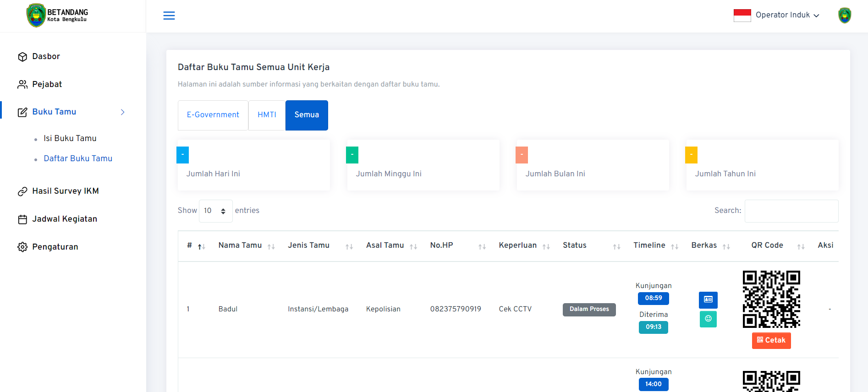This screenshot has height=392, width=868.
Task: Switch to the HMTI tab
Action: click(x=267, y=115)
